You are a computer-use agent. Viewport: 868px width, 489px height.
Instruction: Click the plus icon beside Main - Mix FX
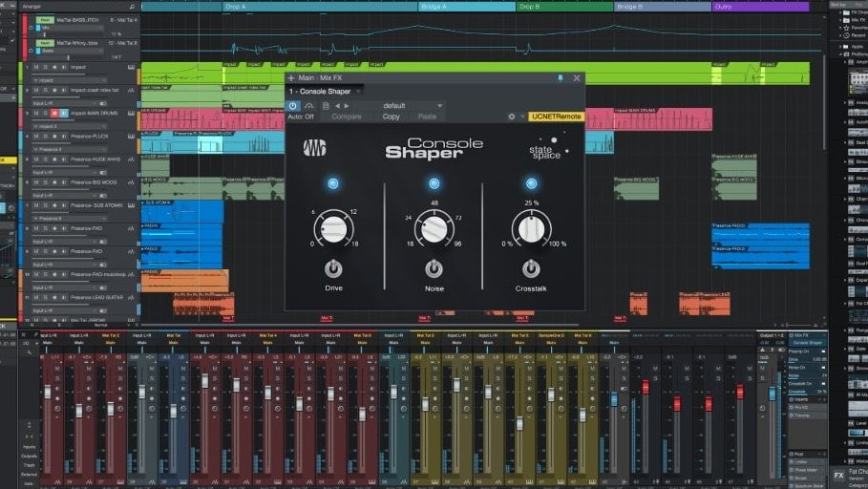(x=290, y=78)
